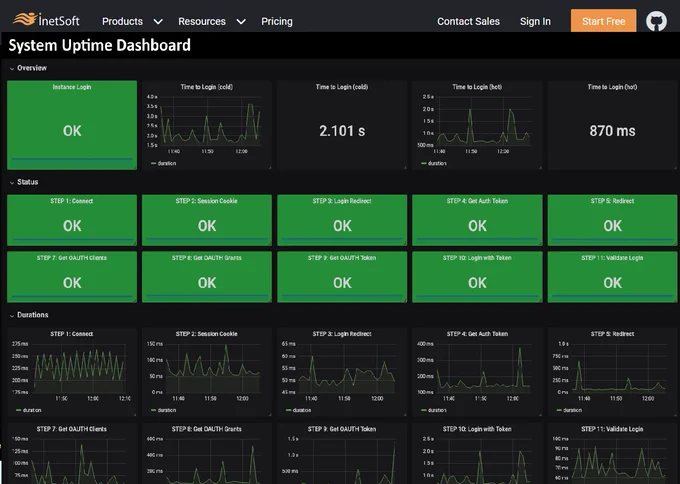This screenshot has height=484, width=680.
Task: Click STEP 1: Connect status panel
Action: pos(72,220)
